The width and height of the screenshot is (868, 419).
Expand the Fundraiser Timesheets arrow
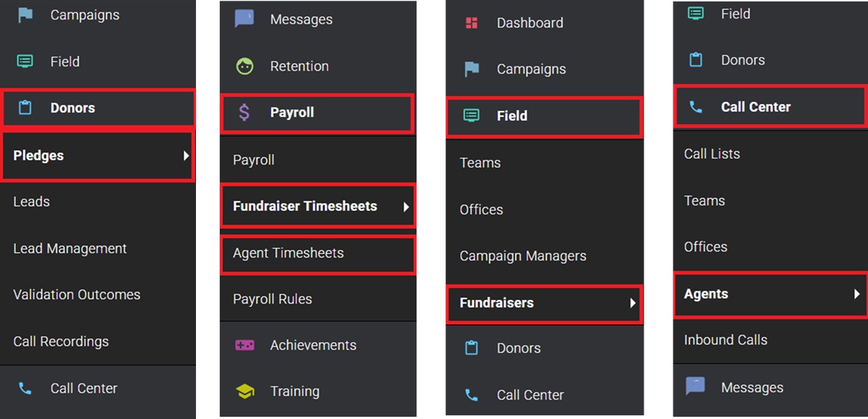[x=406, y=207]
